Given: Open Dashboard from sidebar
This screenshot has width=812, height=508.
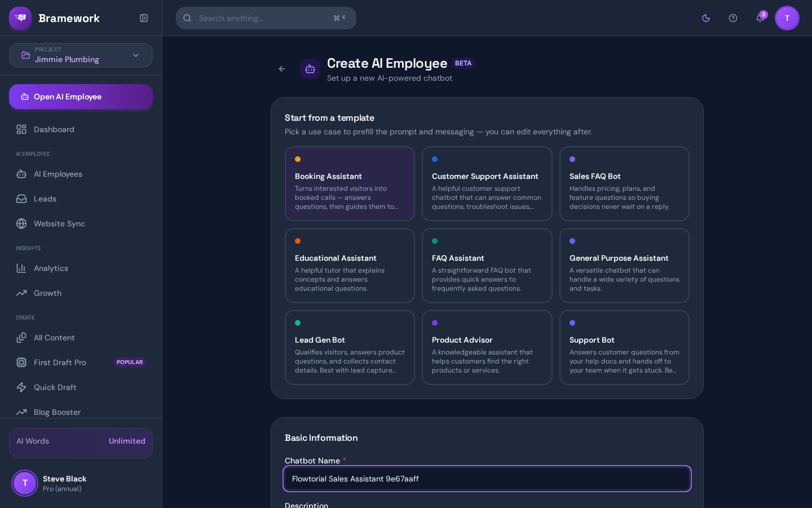Looking at the screenshot, I should pyautogui.click(x=81, y=129).
